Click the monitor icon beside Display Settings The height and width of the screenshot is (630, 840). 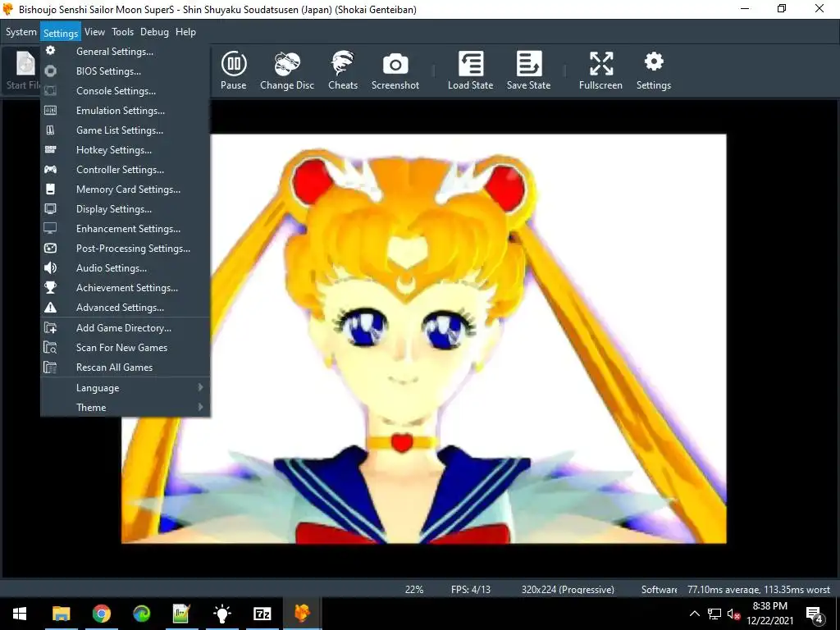tap(50, 209)
